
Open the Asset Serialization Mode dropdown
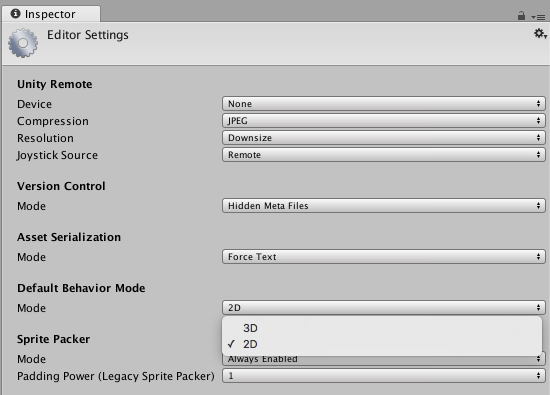(384, 257)
